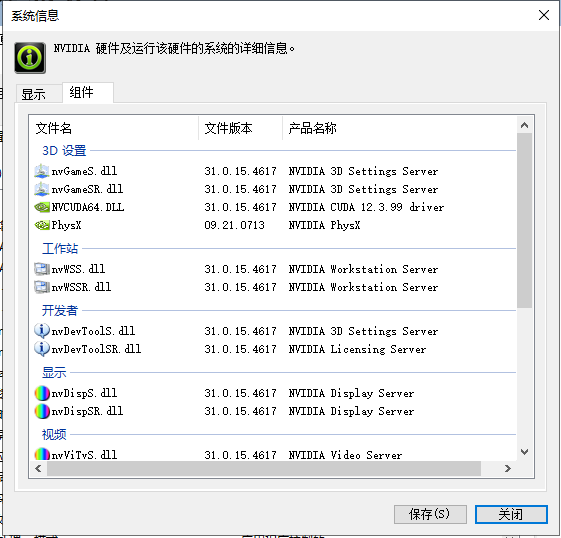This screenshot has width=561, height=538.
Task: Select the nvDevToolSR.dll file name
Action: (96, 349)
